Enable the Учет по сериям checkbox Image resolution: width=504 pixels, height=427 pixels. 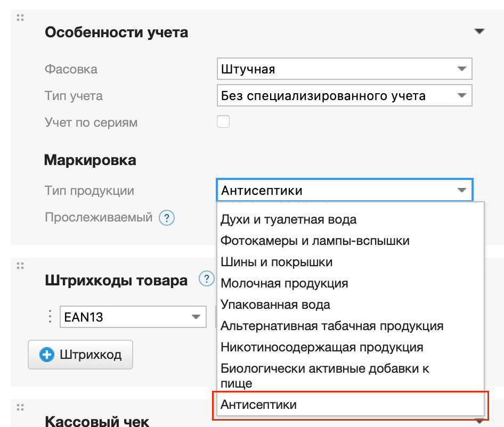[x=223, y=121]
